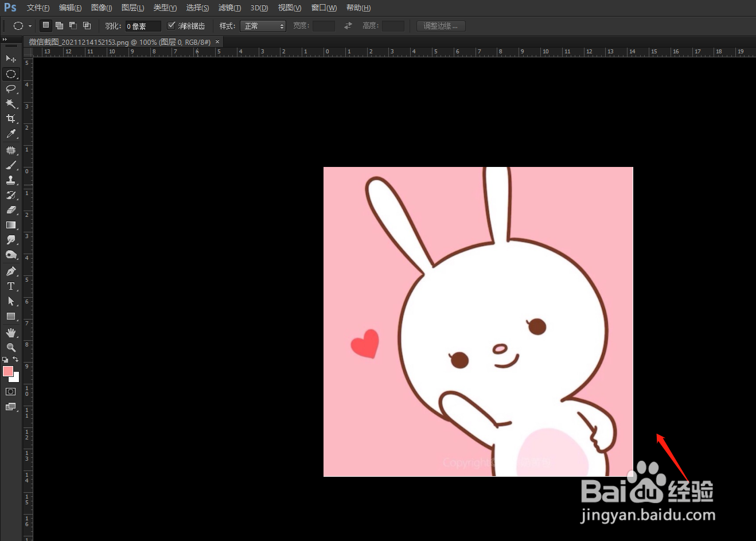
Task: Choose Subtract from Selection mode
Action: point(73,25)
